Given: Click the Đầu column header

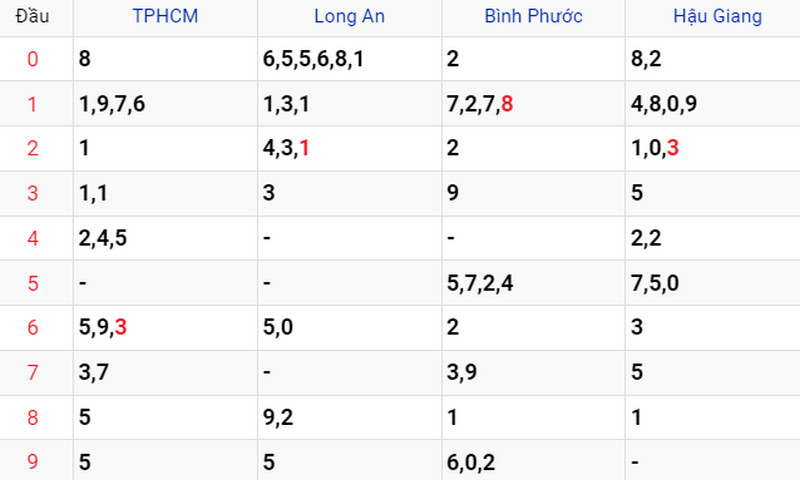Looking at the screenshot, I should (33, 16).
